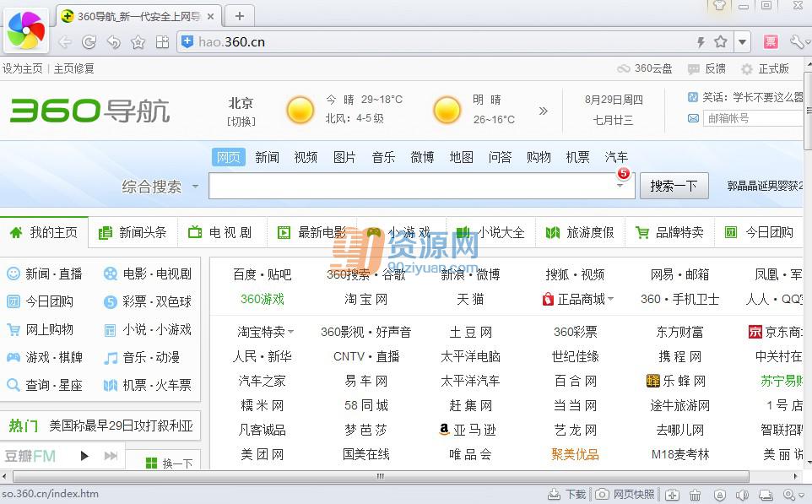Open the 360云盘 cloud drive link
Viewport: 812px width, 504px height.
[645, 68]
